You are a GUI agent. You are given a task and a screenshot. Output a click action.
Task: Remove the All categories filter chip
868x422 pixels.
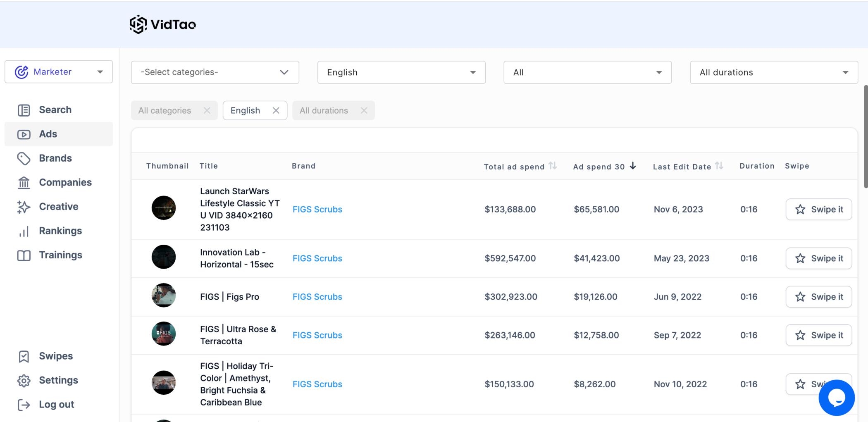207,110
